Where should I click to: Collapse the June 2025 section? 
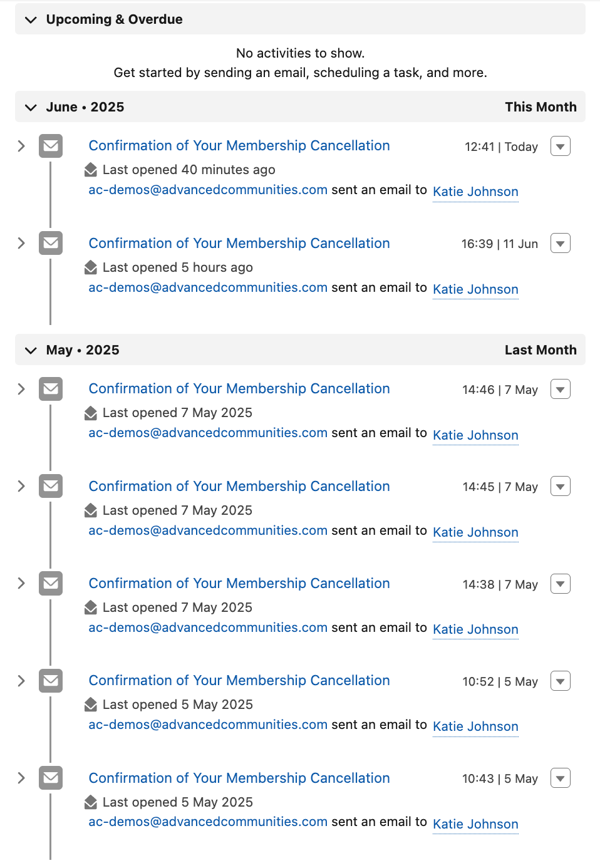click(31, 108)
